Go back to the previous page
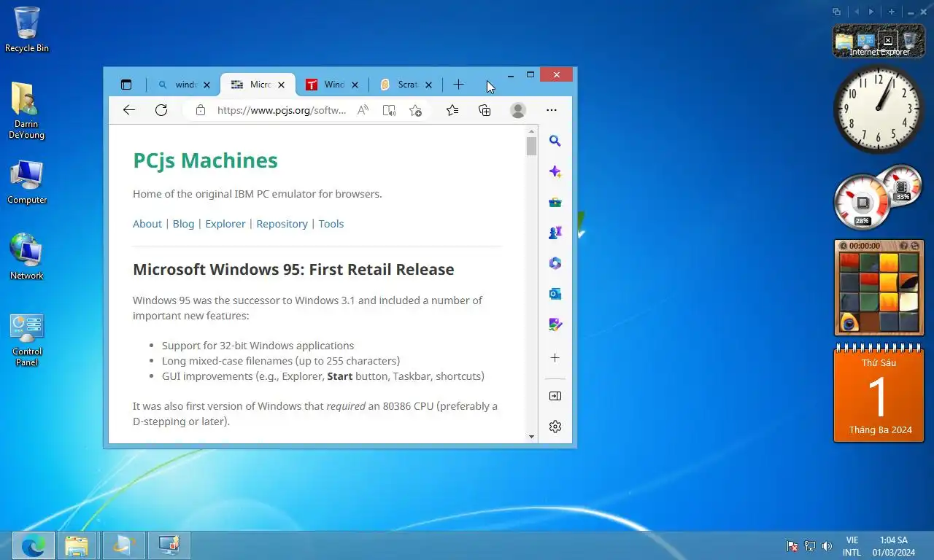 (x=129, y=110)
